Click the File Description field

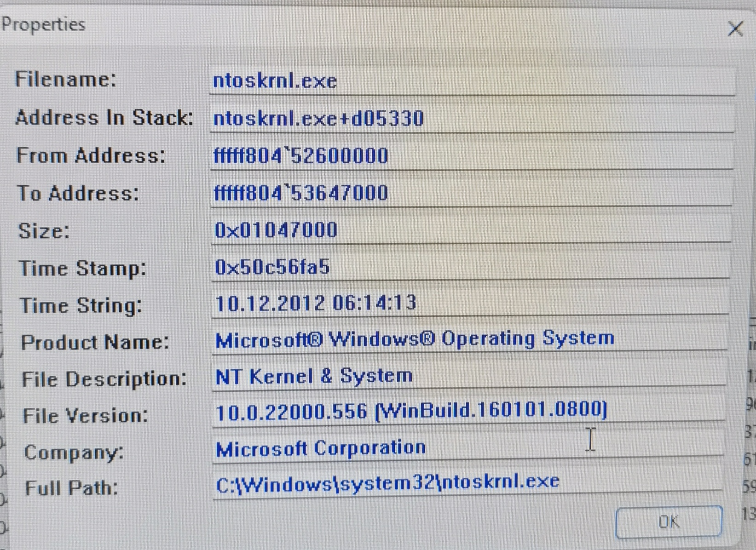point(469,376)
